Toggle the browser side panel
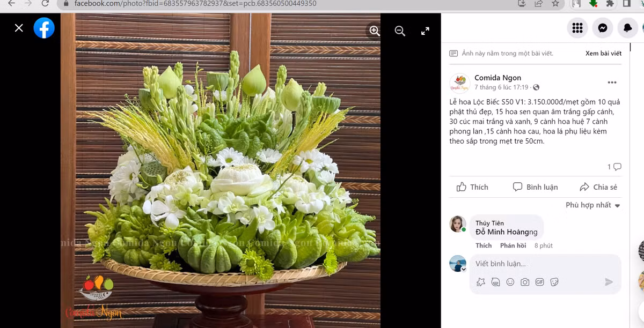 [626, 3]
